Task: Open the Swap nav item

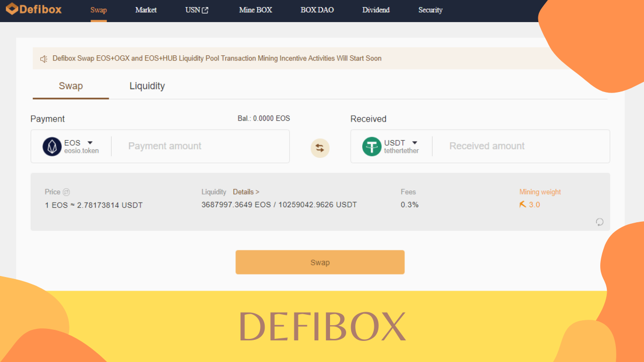Action: pos(99,10)
